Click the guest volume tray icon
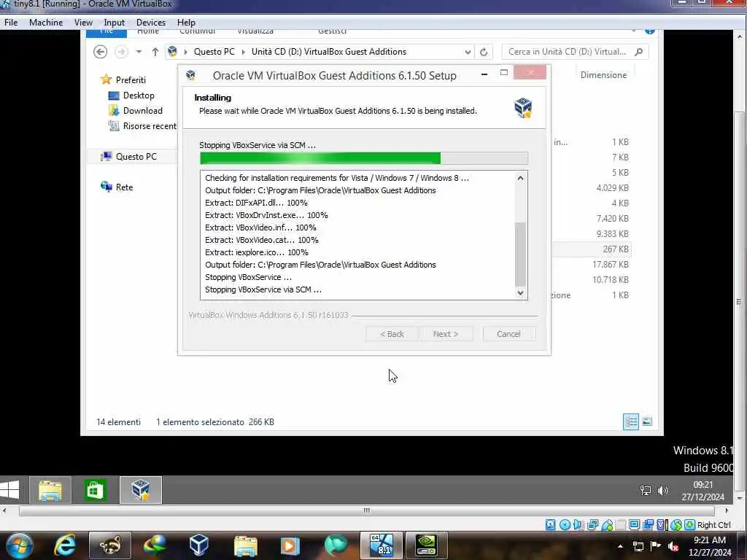This screenshot has width=747, height=560. [x=662, y=491]
